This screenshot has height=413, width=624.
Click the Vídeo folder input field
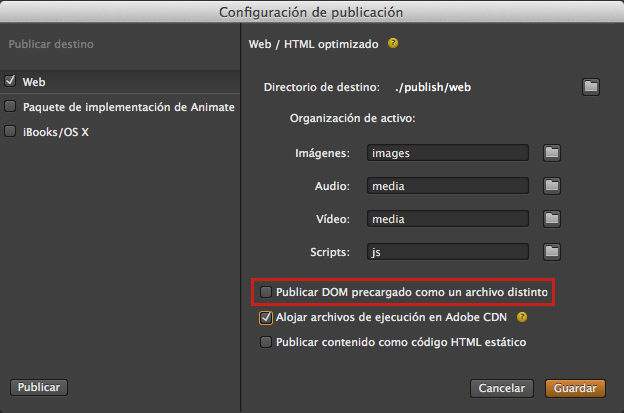click(446, 219)
